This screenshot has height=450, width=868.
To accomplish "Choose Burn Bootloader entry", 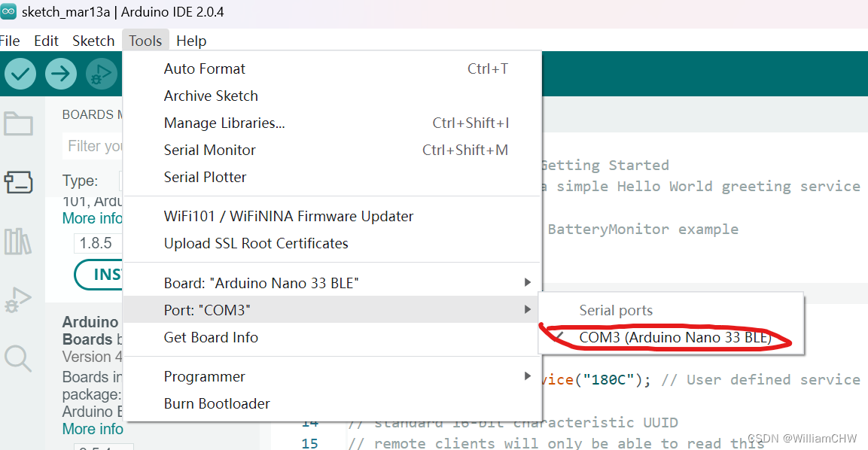I will 332,403.
